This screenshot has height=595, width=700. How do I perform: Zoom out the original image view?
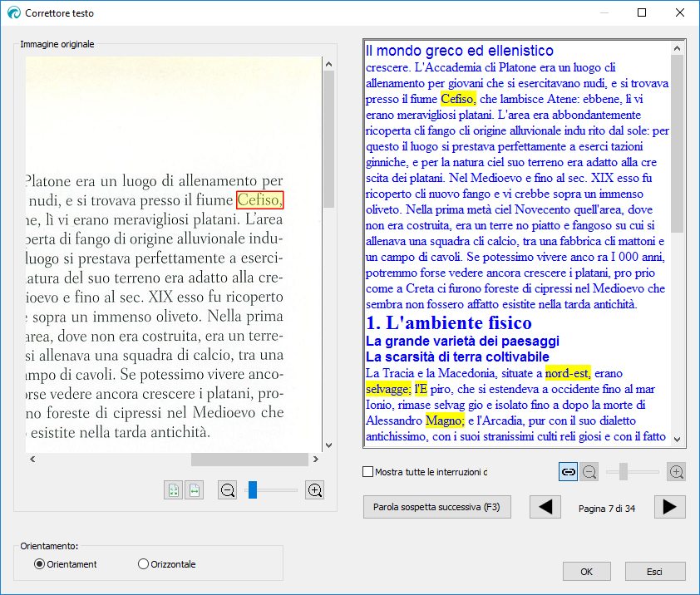(228, 490)
